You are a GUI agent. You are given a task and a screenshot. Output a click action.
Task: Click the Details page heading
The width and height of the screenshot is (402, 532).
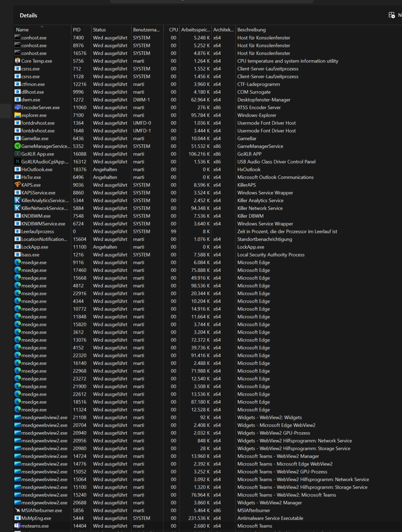pyautogui.click(x=28, y=15)
